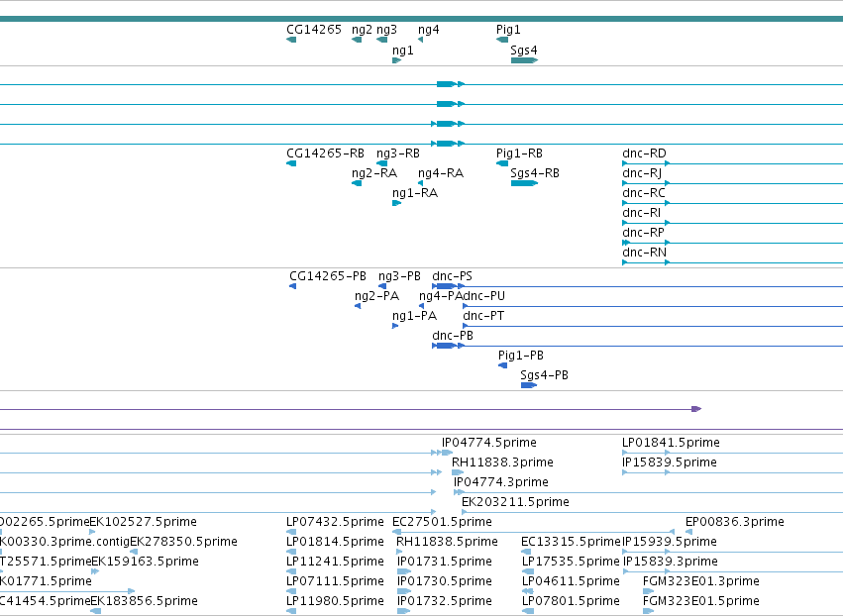Select the Sgs4-PB protein glyph
Viewport: 843px width, 616px height.
point(529,385)
